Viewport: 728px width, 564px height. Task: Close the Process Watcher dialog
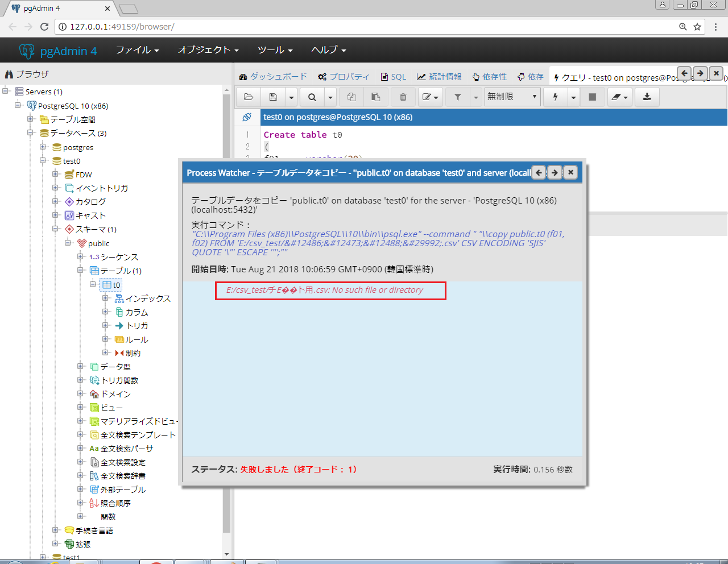[x=570, y=172]
